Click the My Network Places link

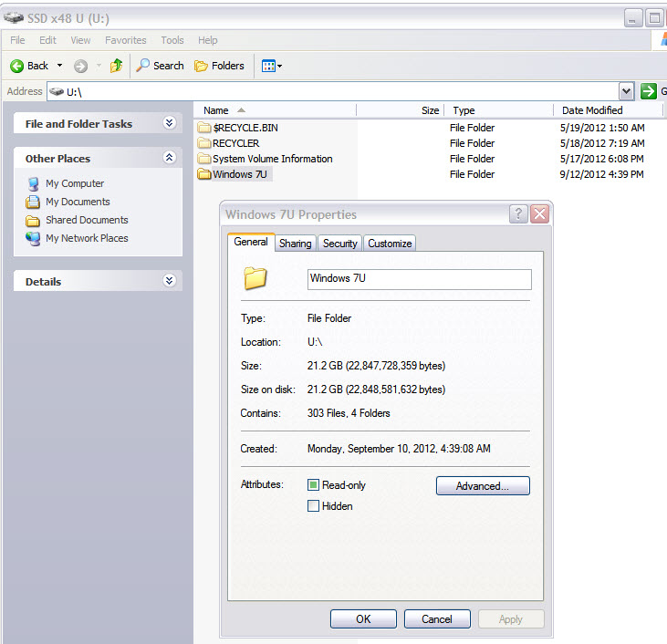click(87, 238)
